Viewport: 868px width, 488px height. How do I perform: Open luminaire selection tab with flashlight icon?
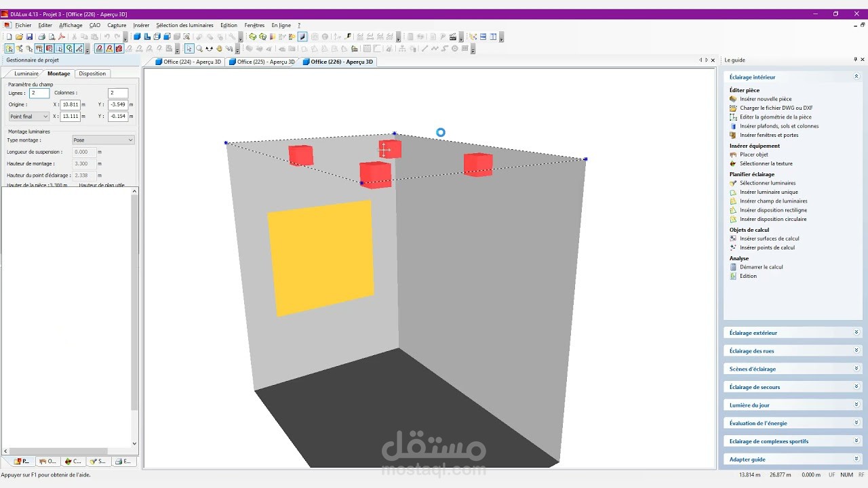[98, 462]
